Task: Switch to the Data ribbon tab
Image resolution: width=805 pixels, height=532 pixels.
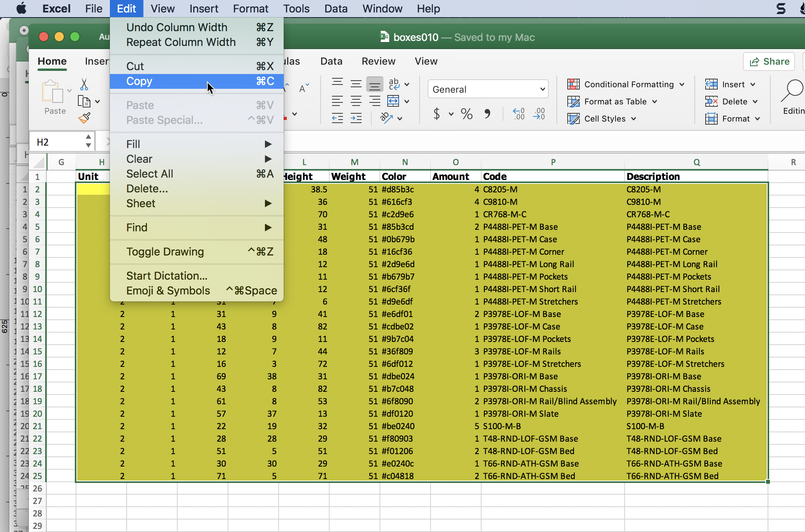Action: coord(331,61)
